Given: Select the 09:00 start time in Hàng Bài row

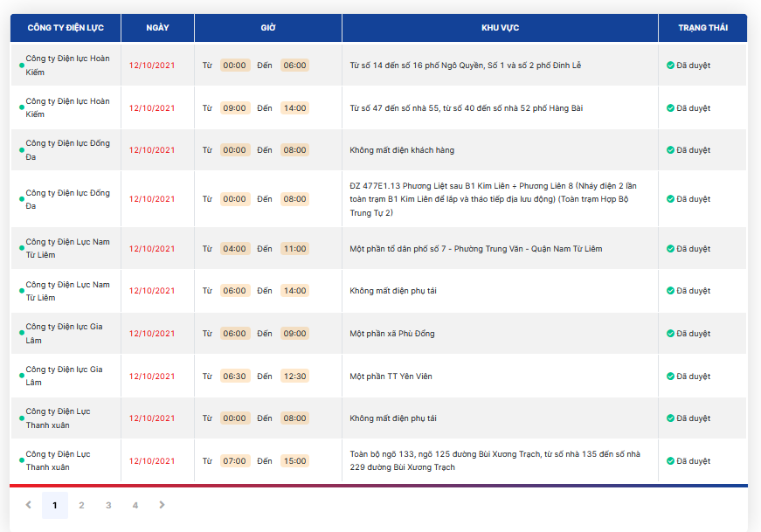Looking at the screenshot, I should click(235, 107).
